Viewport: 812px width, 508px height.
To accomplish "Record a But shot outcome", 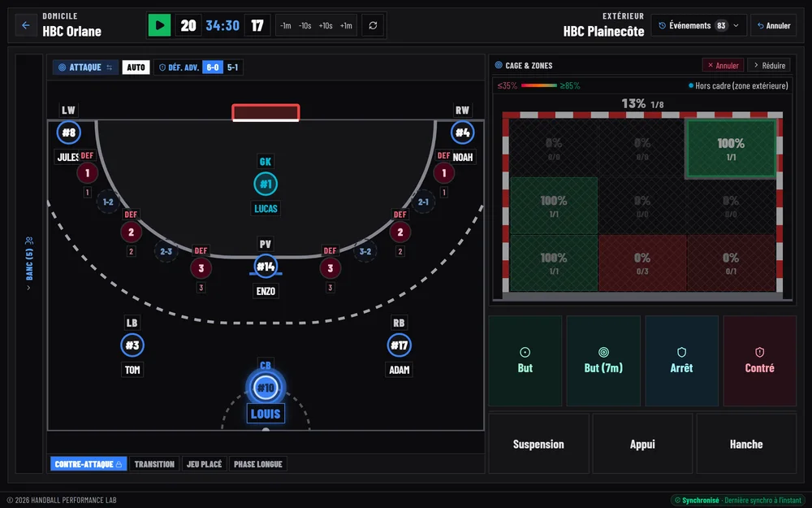I will (x=525, y=361).
